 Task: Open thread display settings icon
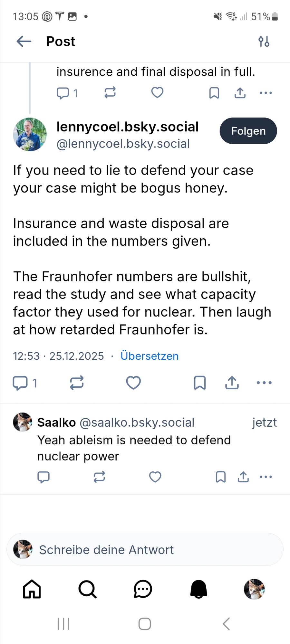264,42
